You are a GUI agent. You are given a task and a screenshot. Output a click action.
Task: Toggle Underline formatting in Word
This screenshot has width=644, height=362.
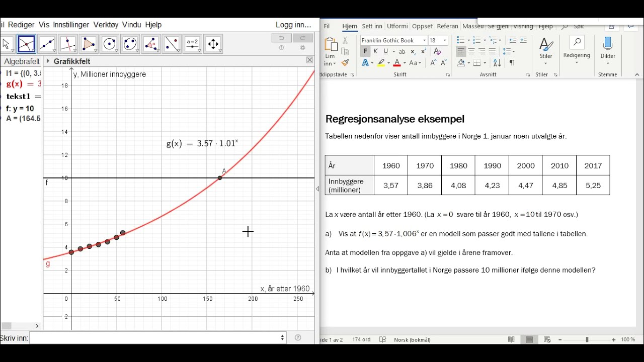click(386, 52)
